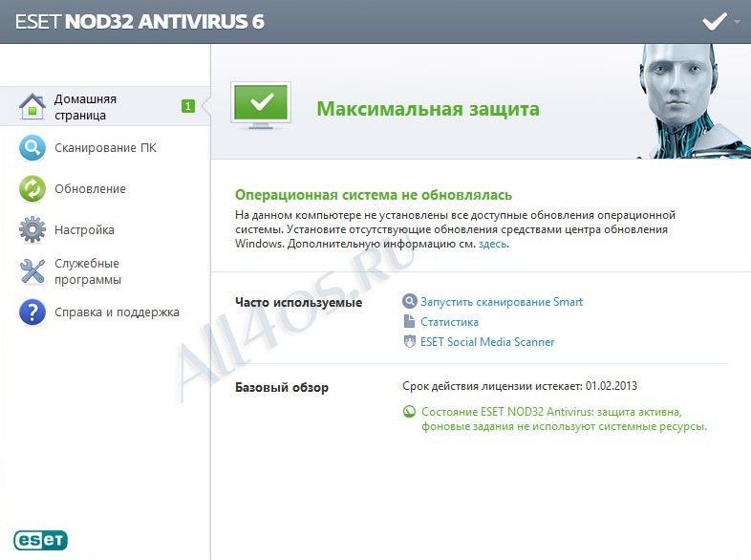Viewport: 751px width, 560px height.
Task: Click the green refresh icon for Обновление
Action: click(32, 189)
